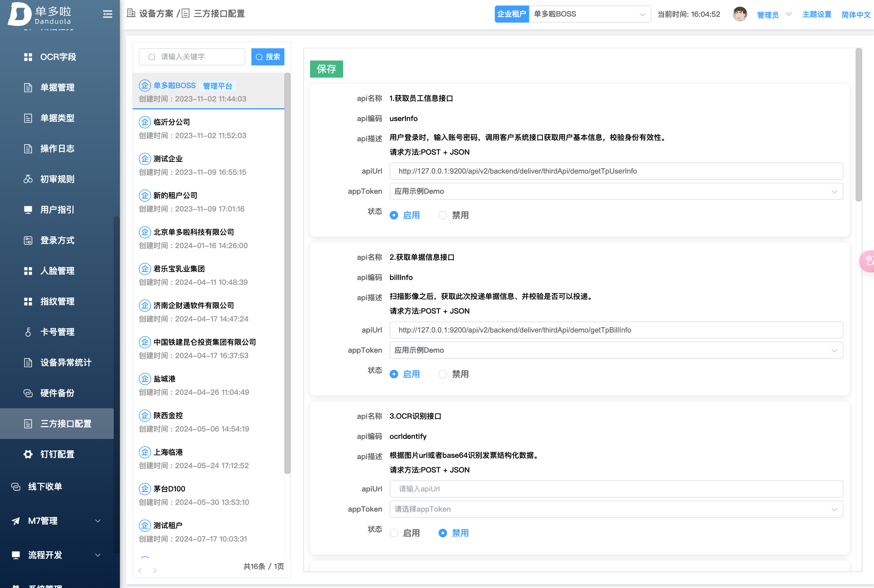This screenshot has width=874, height=588.
Task: Click the pink floating widget at right edge
Action: point(868,261)
